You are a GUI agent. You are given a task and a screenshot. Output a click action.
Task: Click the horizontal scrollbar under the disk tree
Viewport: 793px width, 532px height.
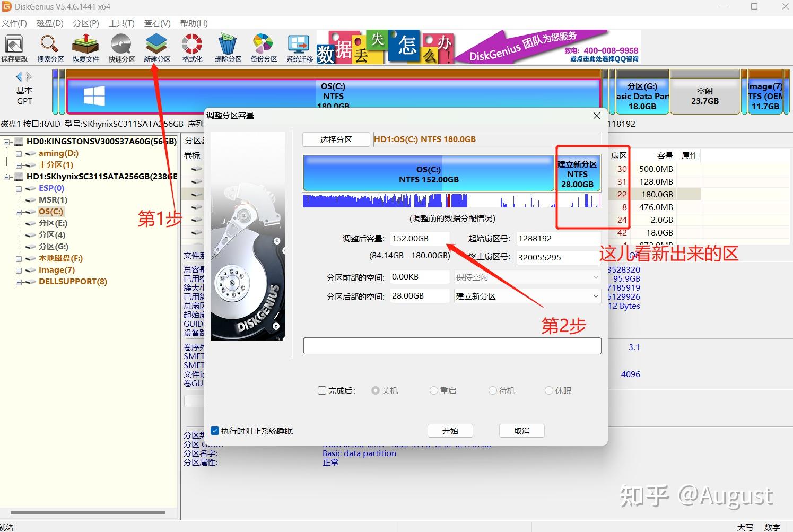[x=88, y=513]
